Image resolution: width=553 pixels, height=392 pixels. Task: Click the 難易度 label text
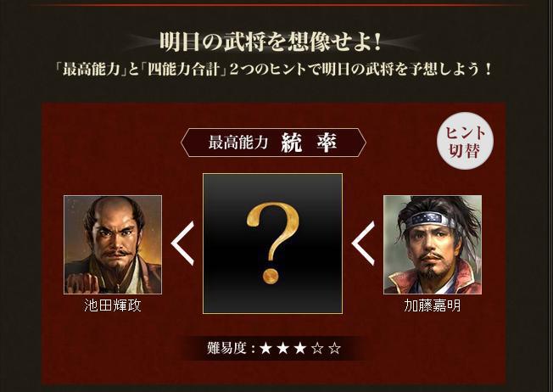click(x=226, y=349)
